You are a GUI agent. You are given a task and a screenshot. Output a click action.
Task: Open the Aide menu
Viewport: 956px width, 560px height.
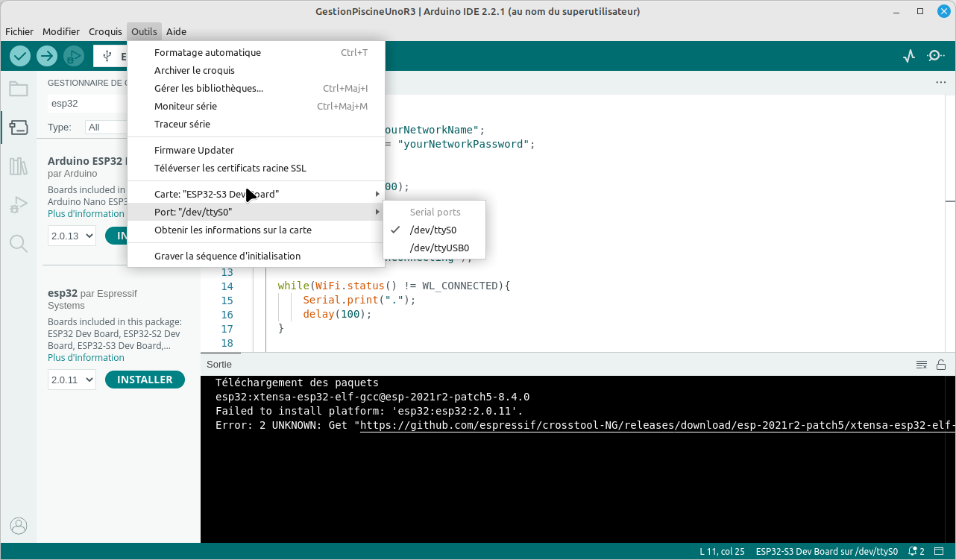[x=176, y=31]
